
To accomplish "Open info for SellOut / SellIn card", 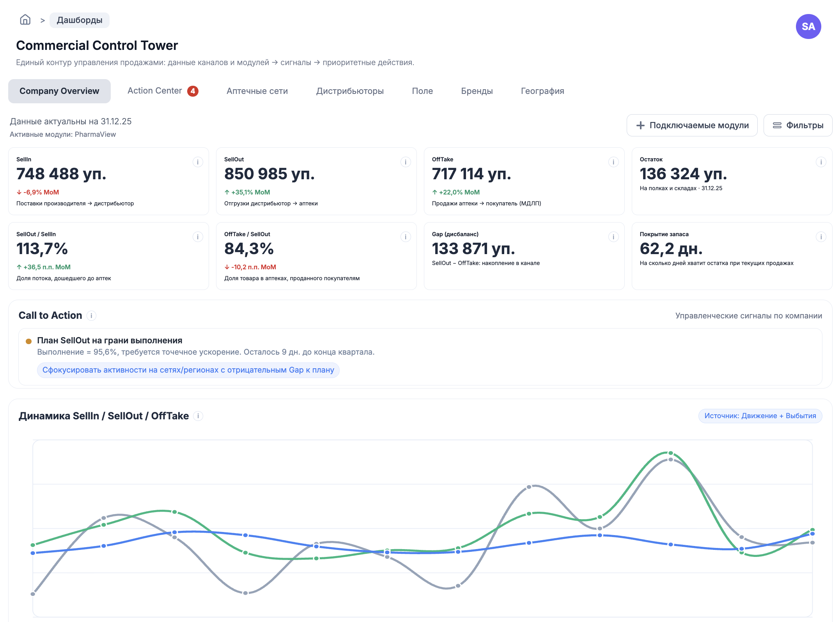I will point(198,237).
